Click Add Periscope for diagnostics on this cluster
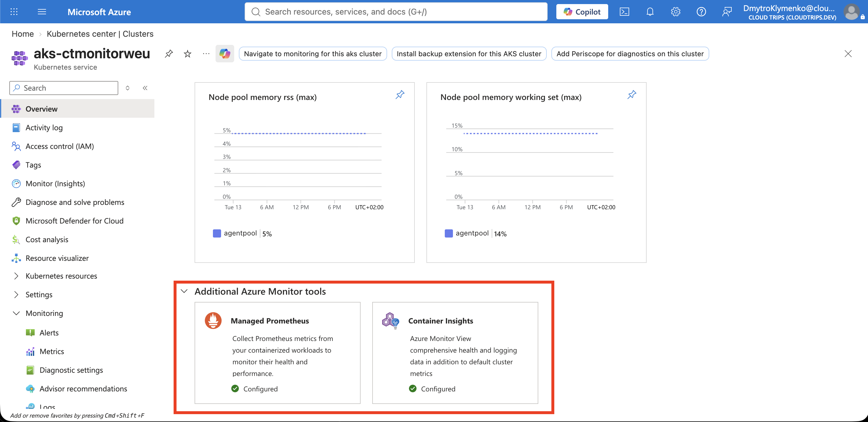This screenshot has height=422, width=868. (x=630, y=54)
